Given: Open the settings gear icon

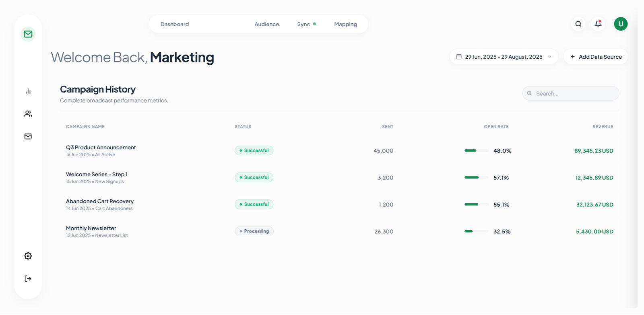Looking at the screenshot, I should (28, 256).
